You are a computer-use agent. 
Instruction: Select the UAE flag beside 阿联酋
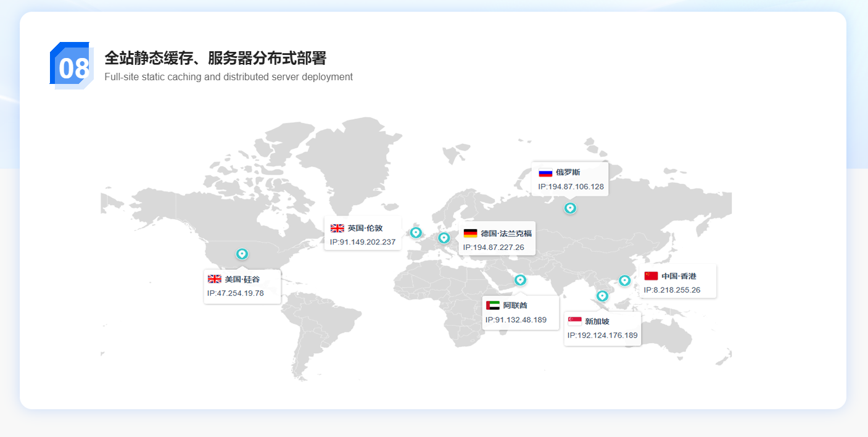coord(492,306)
